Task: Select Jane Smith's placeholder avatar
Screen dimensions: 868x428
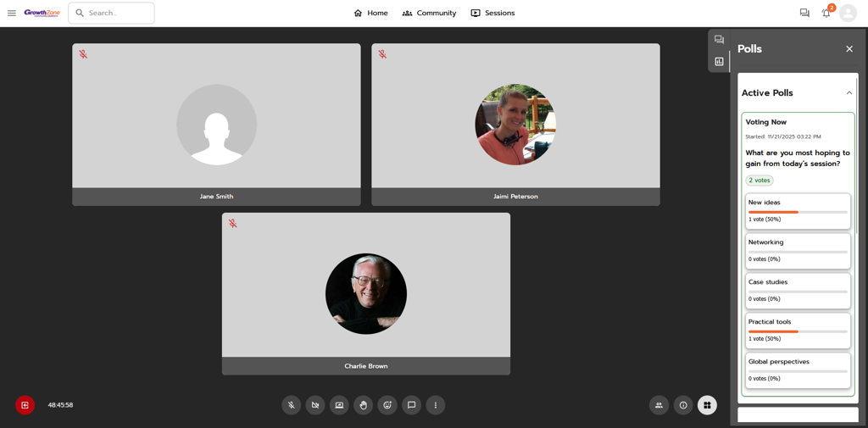Action: click(x=216, y=125)
